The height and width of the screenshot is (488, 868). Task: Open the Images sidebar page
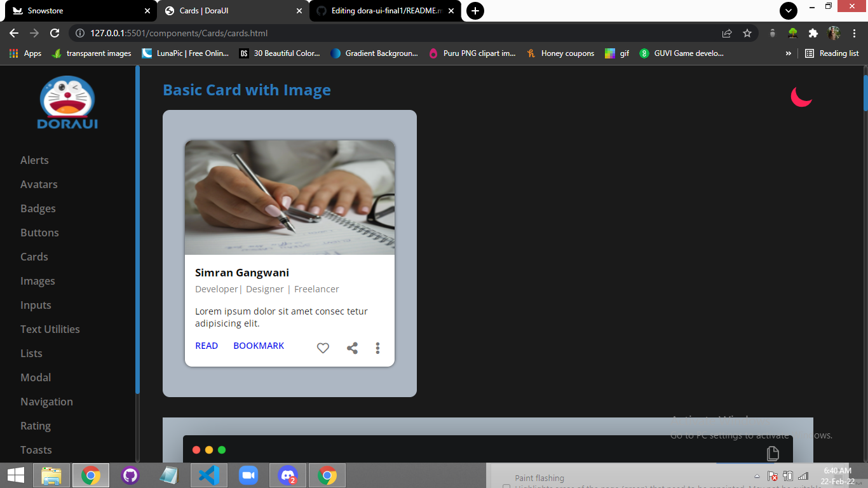(37, 281)
